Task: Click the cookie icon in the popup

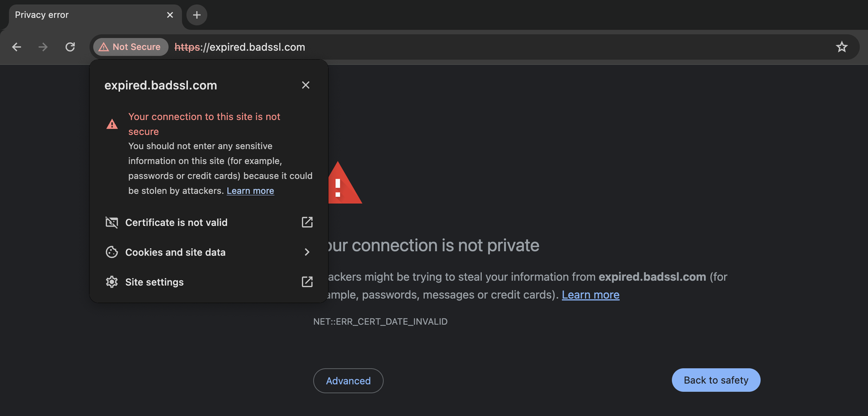Action: (112, 252)
